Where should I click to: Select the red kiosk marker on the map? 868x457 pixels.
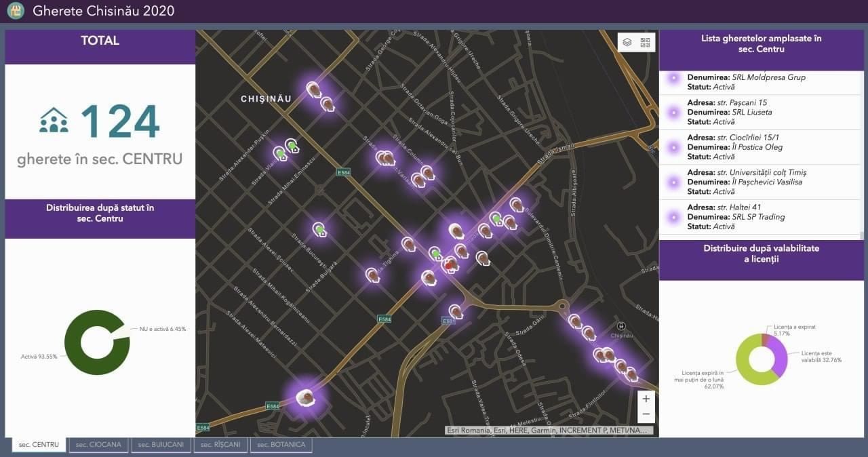[x=450, y=265]
